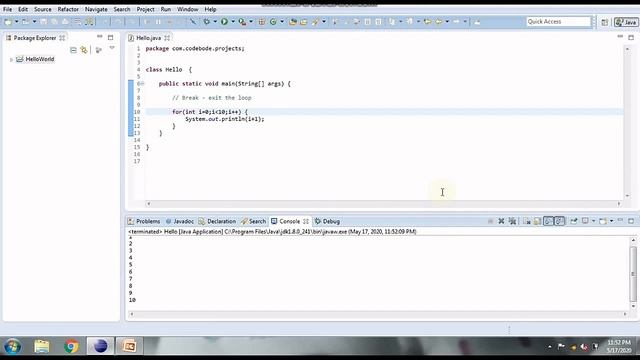The width and height of the screenshot is (640, 360).
Task: Open the Windows Start button
Action: point(13,347)
